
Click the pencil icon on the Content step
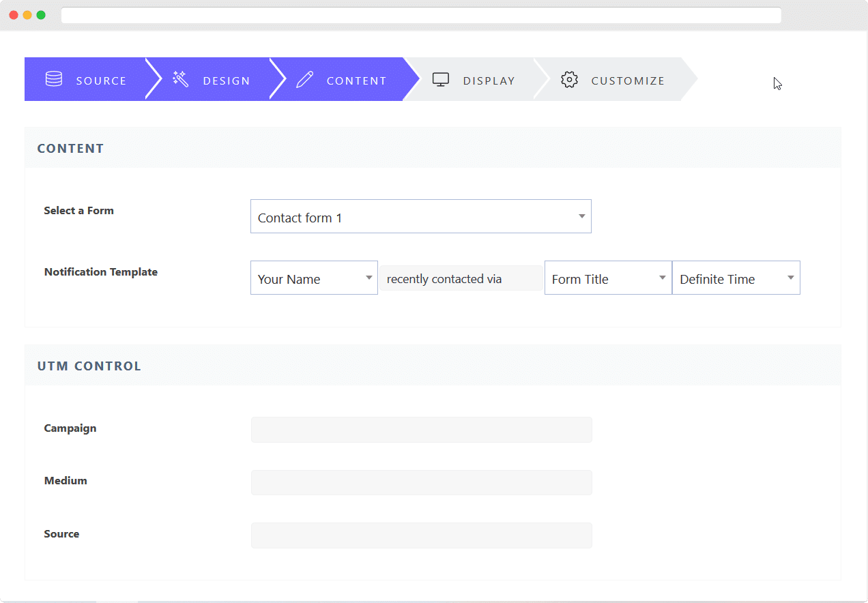304,80
